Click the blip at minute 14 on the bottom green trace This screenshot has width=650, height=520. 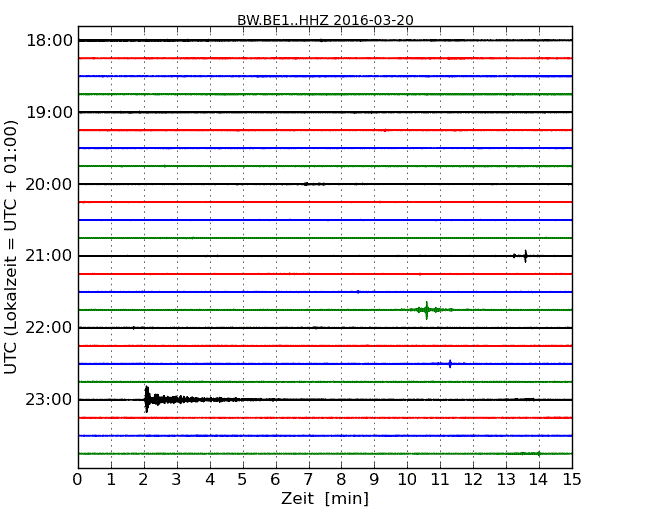[538, 454]
